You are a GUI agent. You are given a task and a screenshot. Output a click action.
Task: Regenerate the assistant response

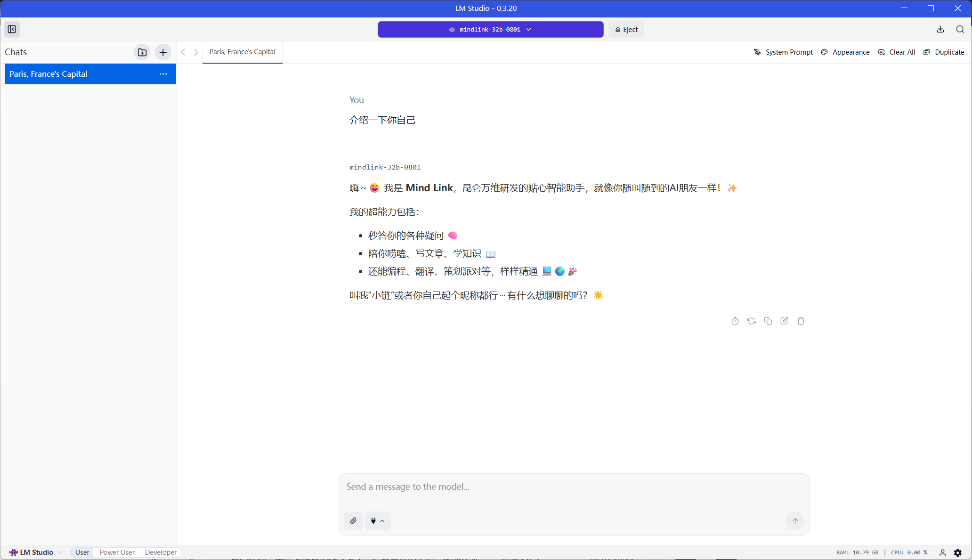point(751,321)
